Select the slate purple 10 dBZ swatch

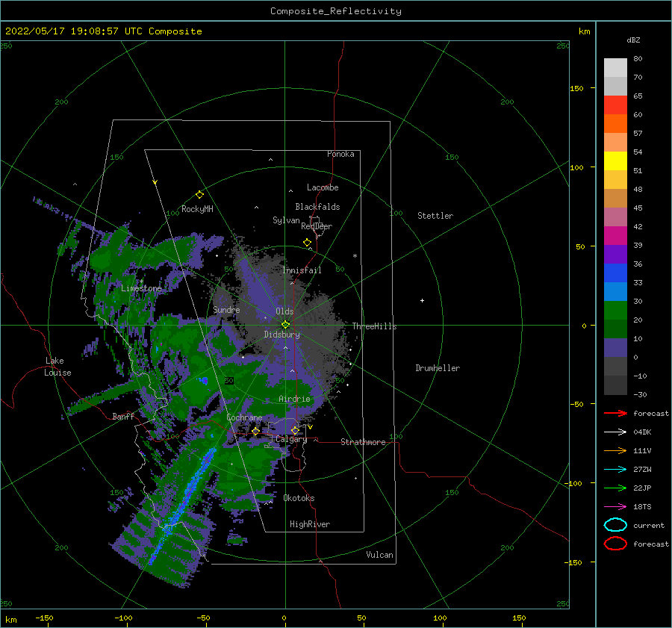[x=615, y=347]
